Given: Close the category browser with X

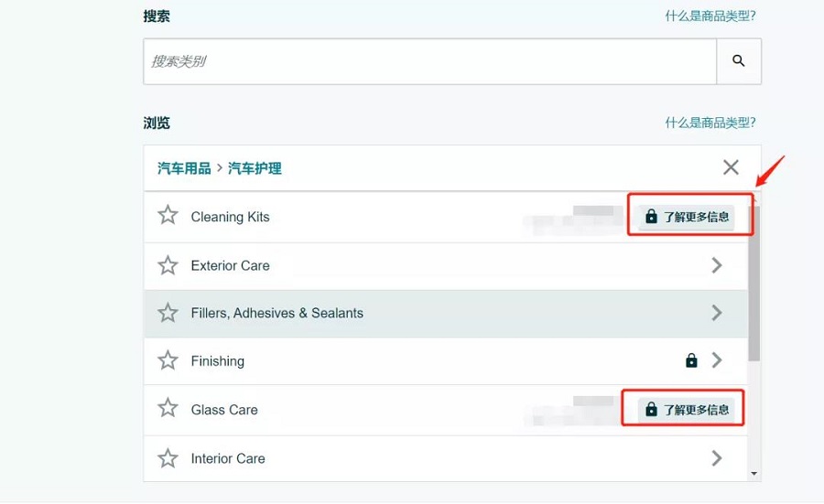Looking at the screenshot, I should (731, 167).
